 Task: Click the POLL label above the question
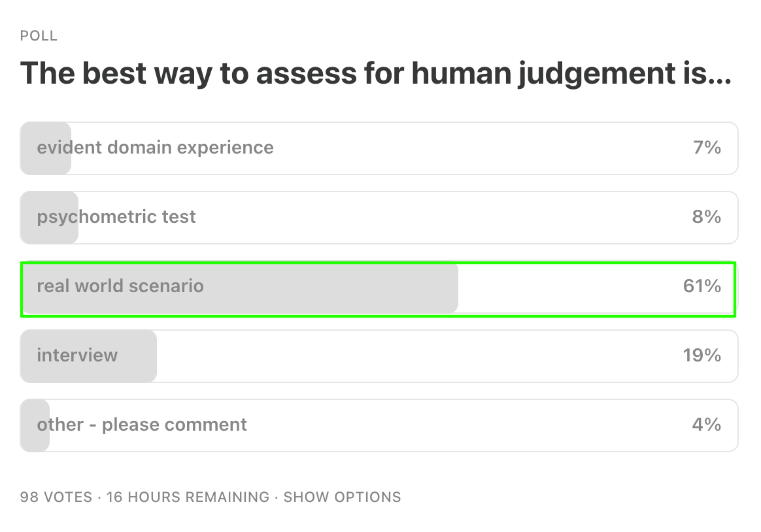(39, 36)
